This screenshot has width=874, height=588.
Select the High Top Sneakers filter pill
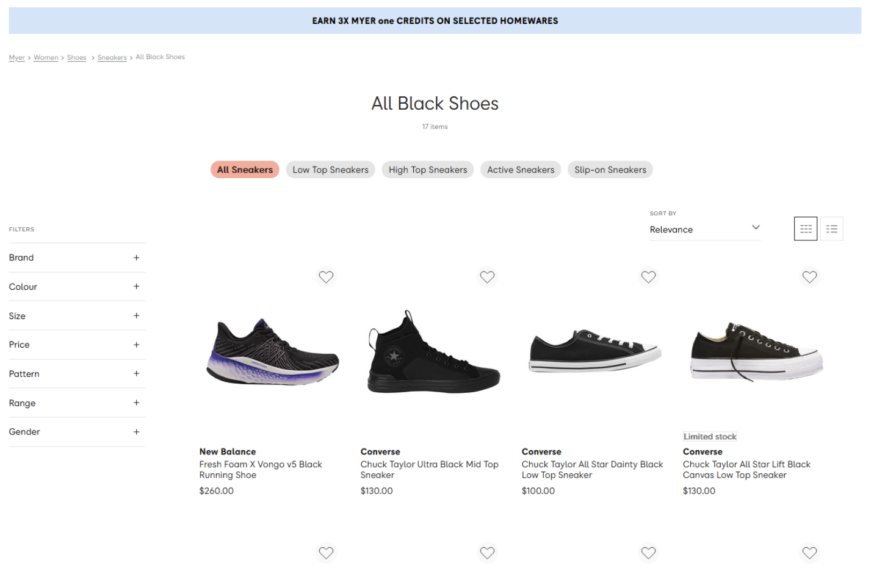[x=427, y=170]
